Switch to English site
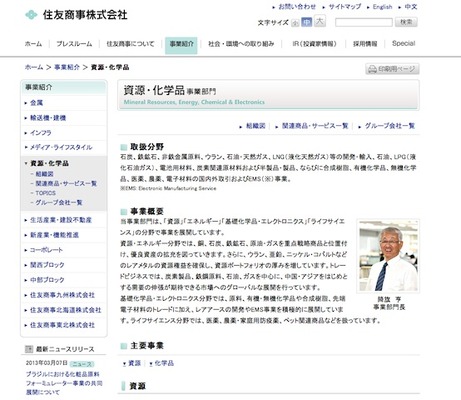The image size is (461, 400). coord(382,7)
